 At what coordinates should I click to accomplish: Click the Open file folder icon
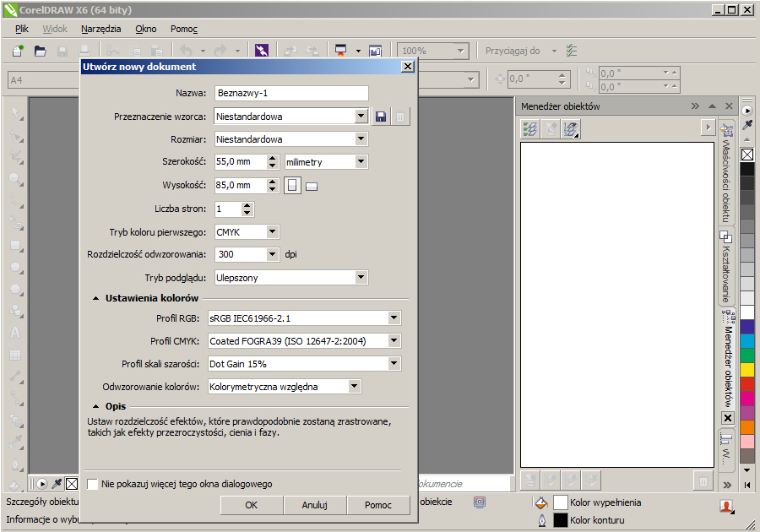[x=41, y=51]
